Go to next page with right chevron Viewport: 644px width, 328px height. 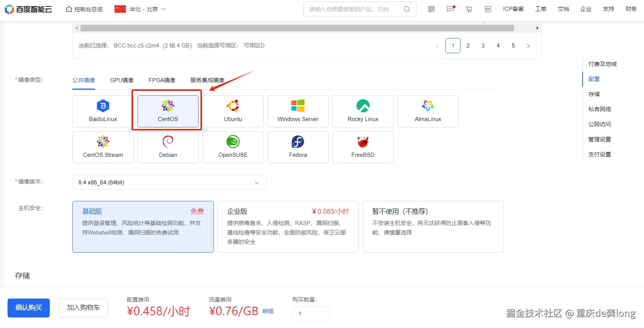528,46
